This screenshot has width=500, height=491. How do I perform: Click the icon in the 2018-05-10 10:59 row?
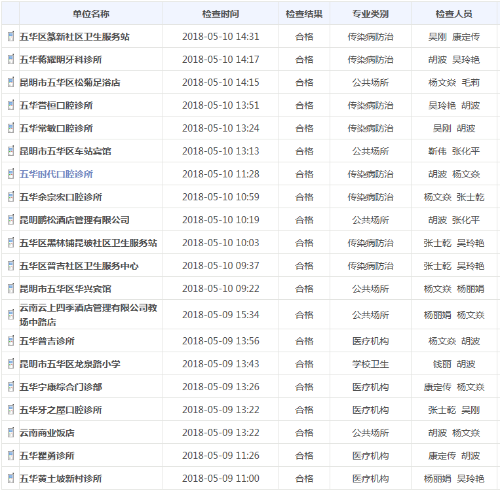click(x=11, y=197)
